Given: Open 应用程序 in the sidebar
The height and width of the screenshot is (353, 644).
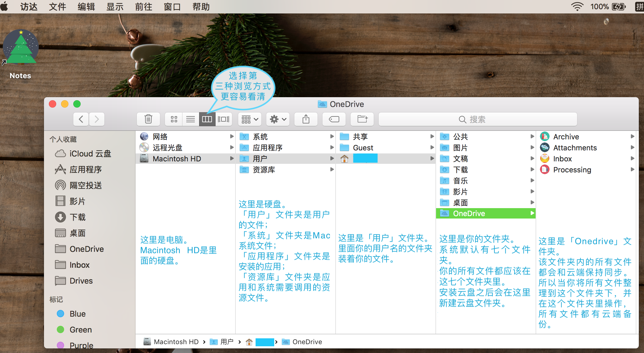Looking at the screenshot, I should coord(78,170).
